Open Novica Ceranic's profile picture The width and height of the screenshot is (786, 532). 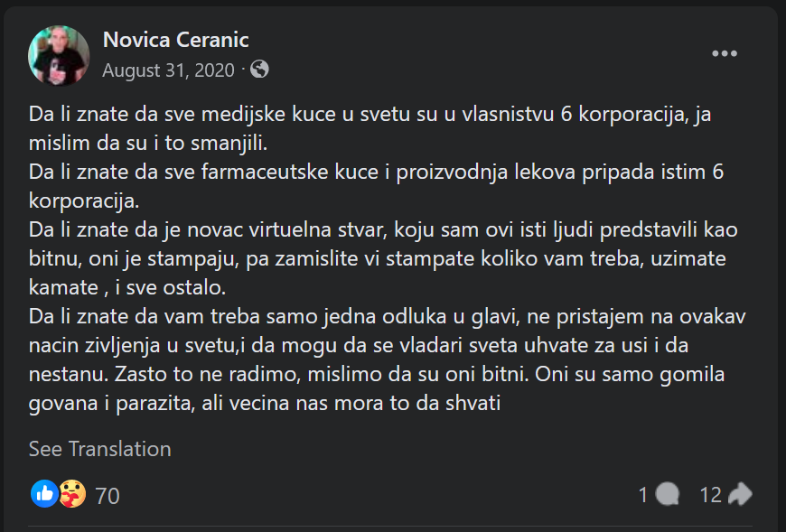click(59, 55)
